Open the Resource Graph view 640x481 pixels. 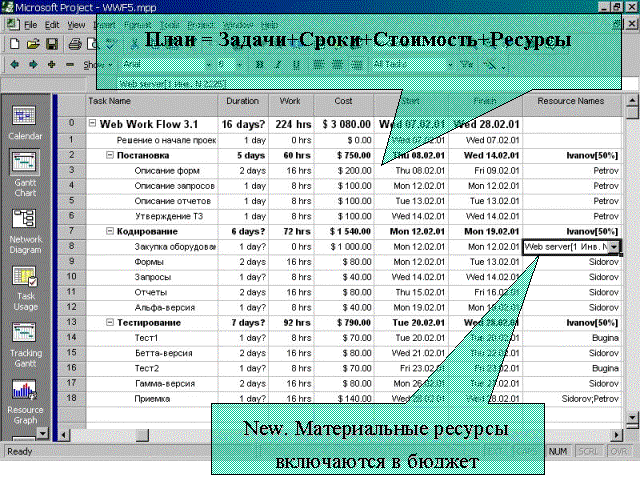pos(24,402)
